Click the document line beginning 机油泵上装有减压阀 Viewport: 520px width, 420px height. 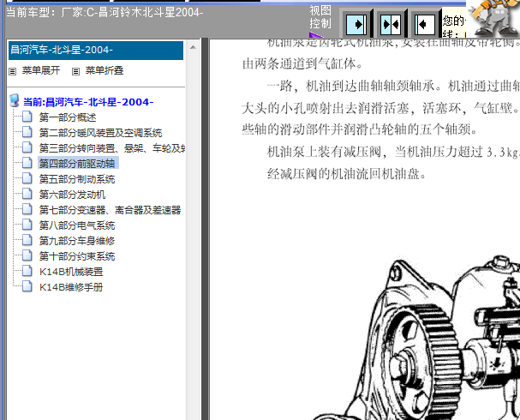393,152
